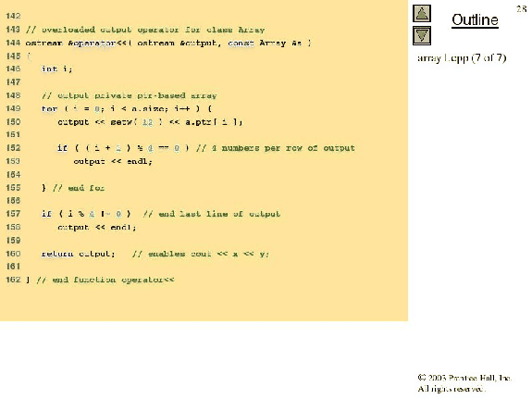The height and width of the screenshot is (399, 532).
Task: Open the Outline link
Action: point(475,20)
